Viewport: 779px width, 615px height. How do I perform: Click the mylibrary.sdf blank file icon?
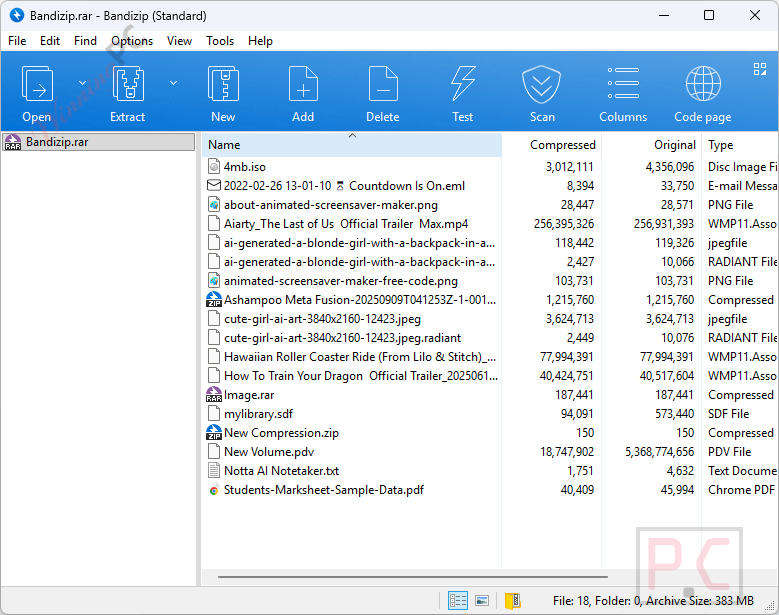[214, 413]
